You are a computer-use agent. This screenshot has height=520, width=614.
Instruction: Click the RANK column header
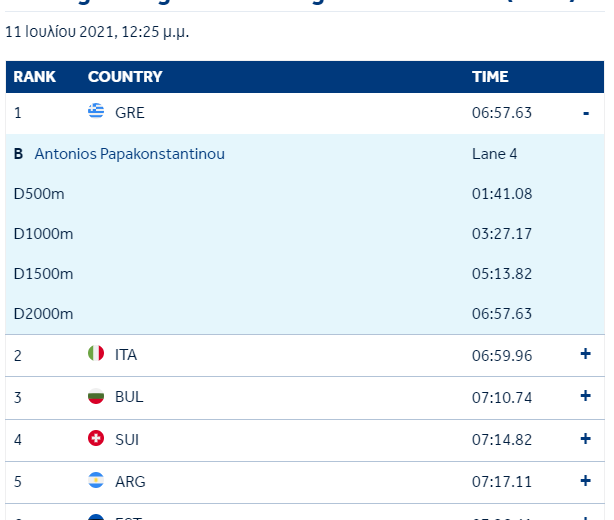pos(34,77)
